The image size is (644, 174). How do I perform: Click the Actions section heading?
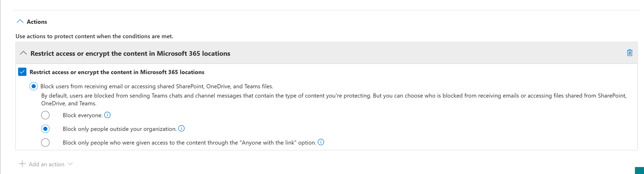[37, 22]
